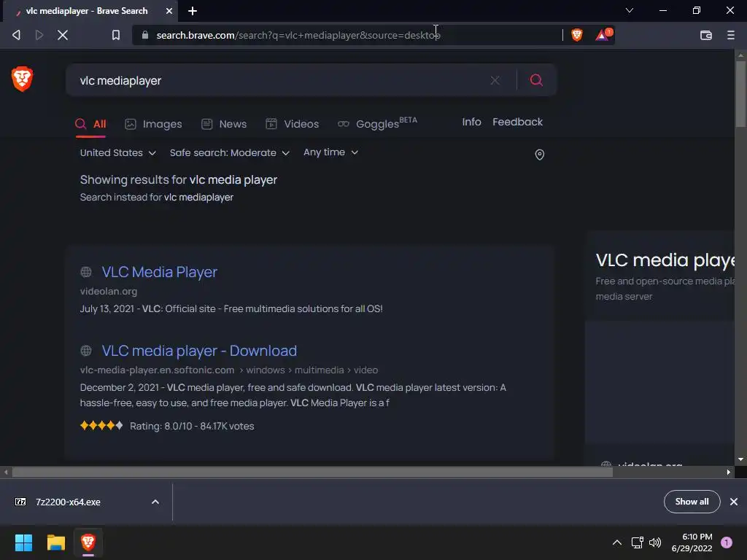Click Show all downloads button
This screenshot has width=747, height=560.
coord(692,502)
